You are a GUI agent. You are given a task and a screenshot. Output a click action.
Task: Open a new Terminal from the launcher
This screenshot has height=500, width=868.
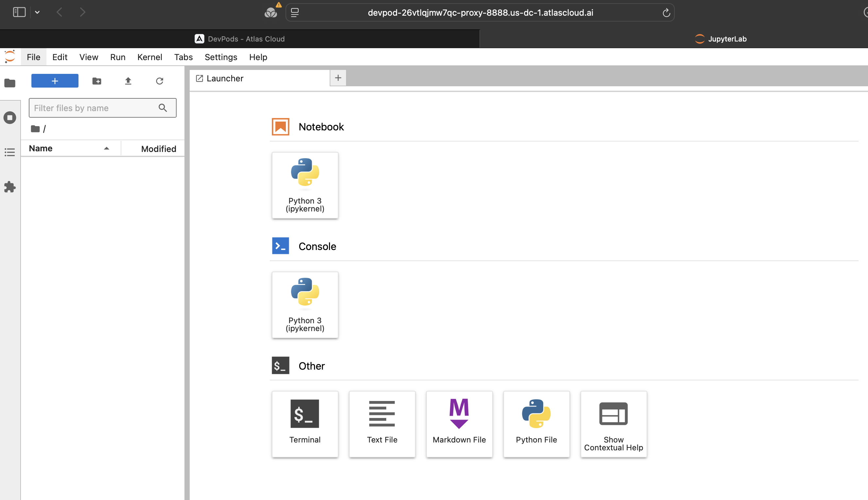pyautogui.click(x=305, y=424)
